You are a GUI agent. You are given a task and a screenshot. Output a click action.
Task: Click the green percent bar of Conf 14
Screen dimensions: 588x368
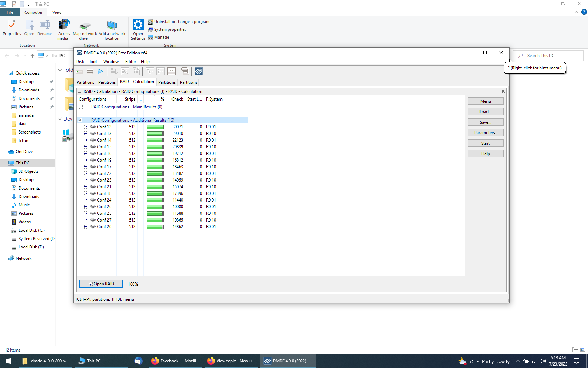pyautogui.click(x=155, y=140)
